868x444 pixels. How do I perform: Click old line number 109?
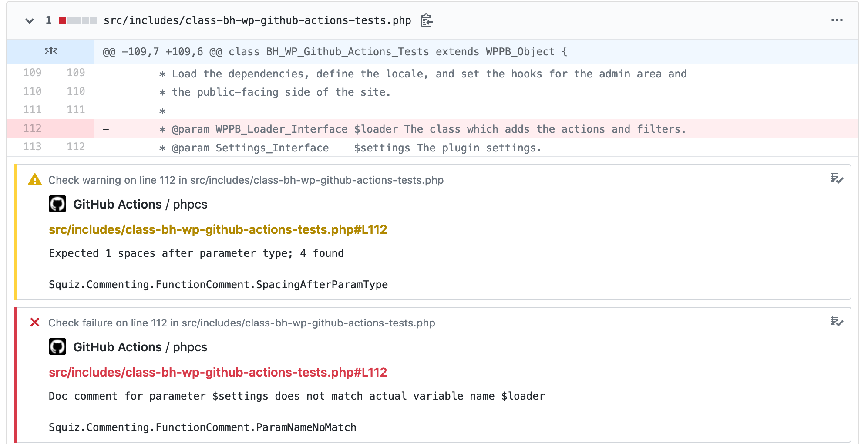[32, 73]
